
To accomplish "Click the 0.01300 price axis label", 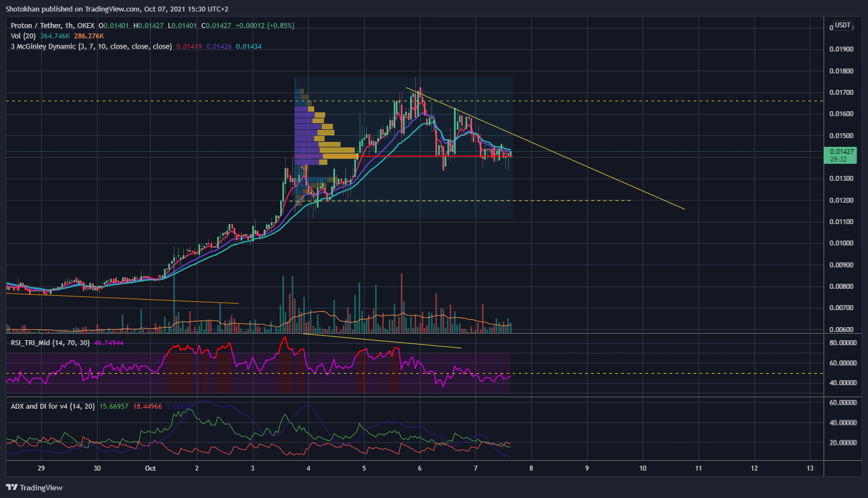I will (841, 178).
